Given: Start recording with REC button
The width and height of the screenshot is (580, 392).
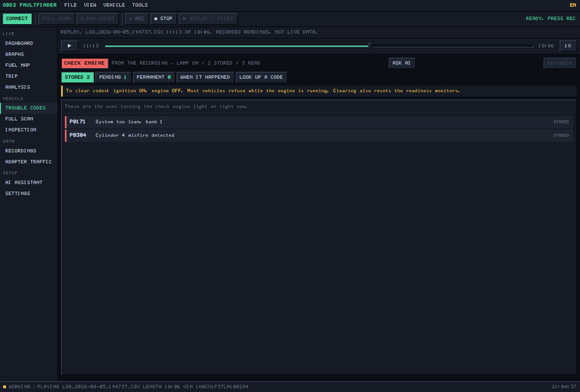Looking at the screenshot, I should point(137,19).
